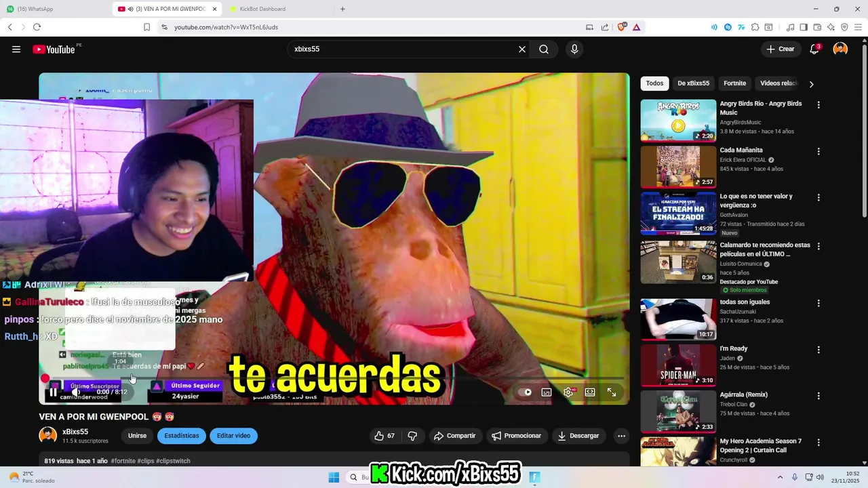Open options for Lo que es no tener valor

tap(818, 198)
